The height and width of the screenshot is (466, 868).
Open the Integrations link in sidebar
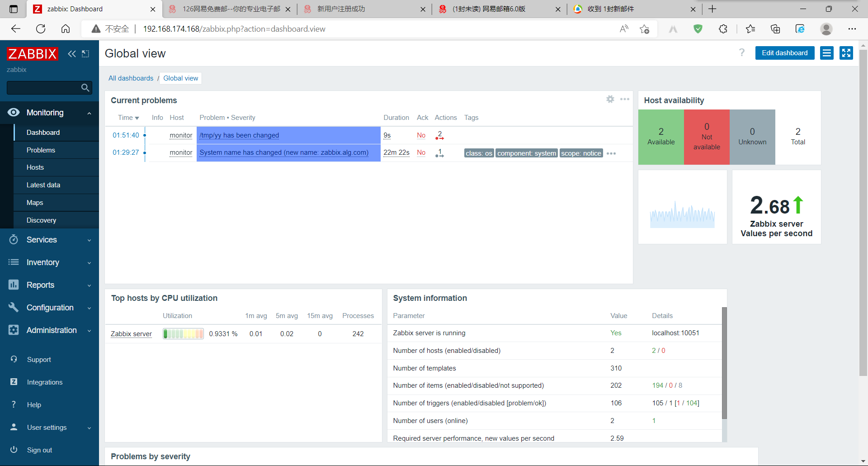tap(45, 382)
